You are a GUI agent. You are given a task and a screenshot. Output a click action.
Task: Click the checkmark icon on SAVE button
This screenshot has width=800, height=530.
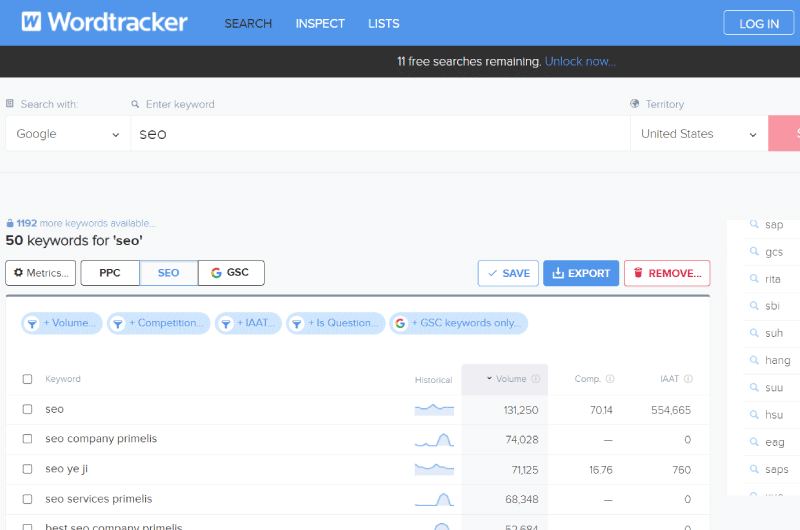[492, 273]
